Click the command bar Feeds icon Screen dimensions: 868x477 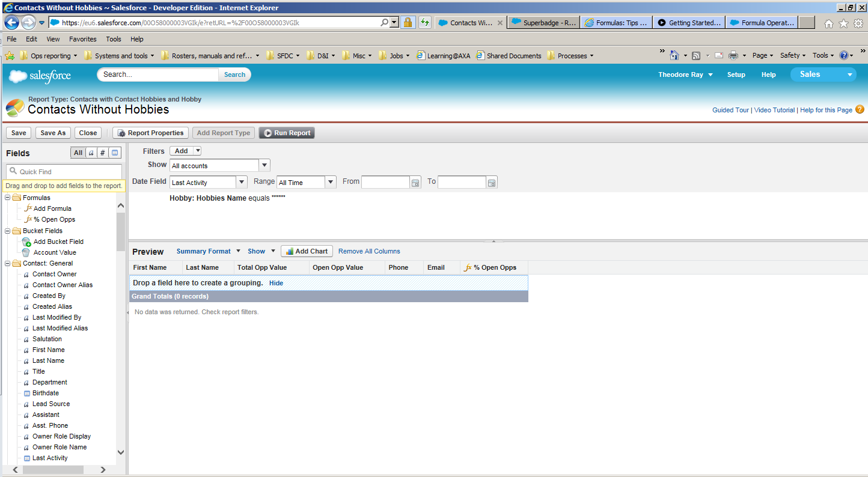[696, 55]
